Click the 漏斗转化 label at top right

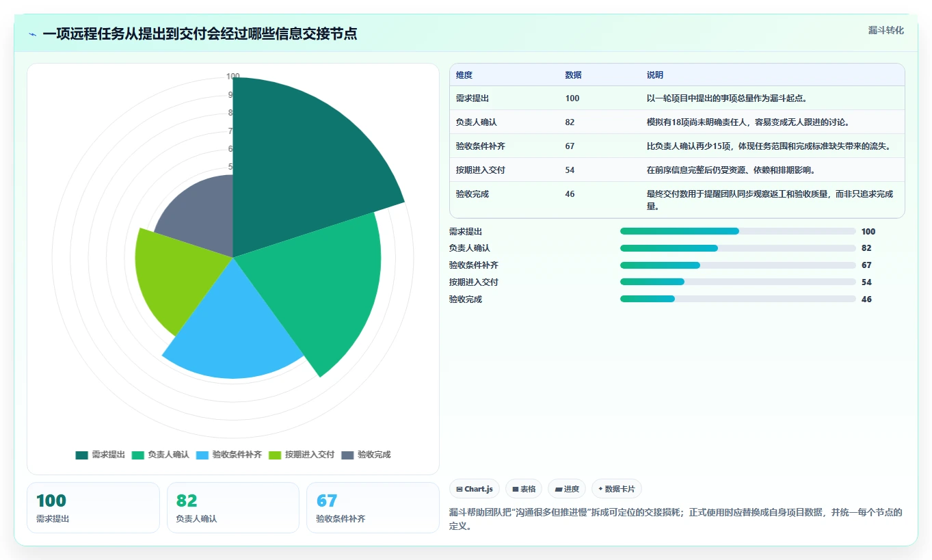pyautogui.click(x=886, y=30)
